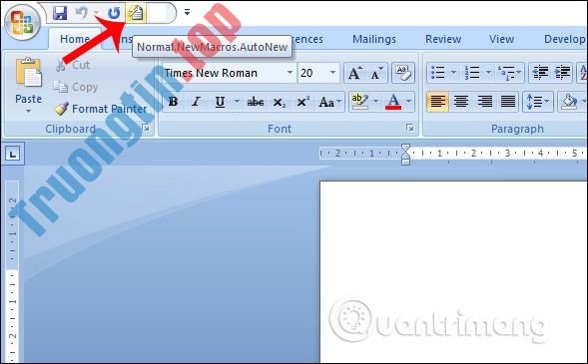Toggle Strikethrough formatting
The image size is (588, 364).
[255, 102]
